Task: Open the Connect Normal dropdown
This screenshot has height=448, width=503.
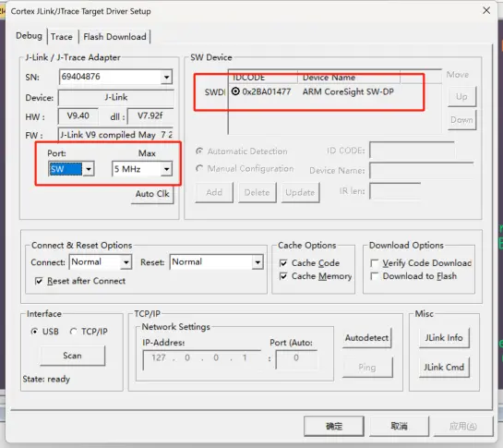Action: [x=126, y=262]
